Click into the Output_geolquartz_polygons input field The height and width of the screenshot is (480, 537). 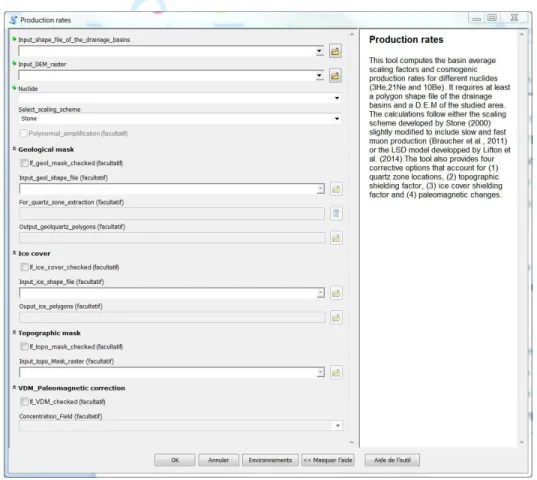tap(172, 238)
